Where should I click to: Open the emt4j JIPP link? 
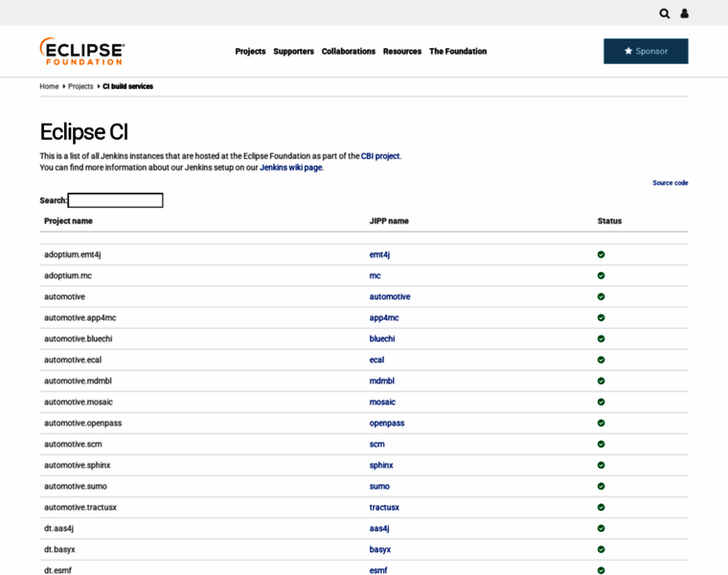pos(379,255)
